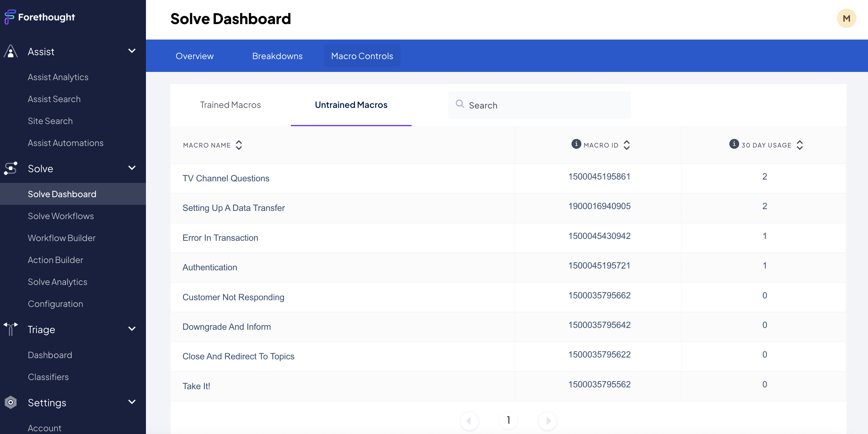Click macro ID 1500035795622
This screenshot has height=434, width=868.
[x=599, y=354]
